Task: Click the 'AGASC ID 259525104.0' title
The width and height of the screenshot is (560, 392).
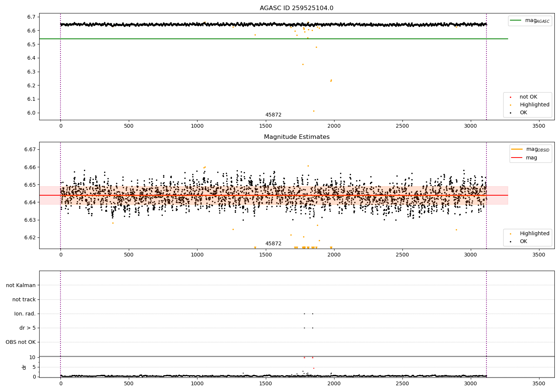Action: 296,8
